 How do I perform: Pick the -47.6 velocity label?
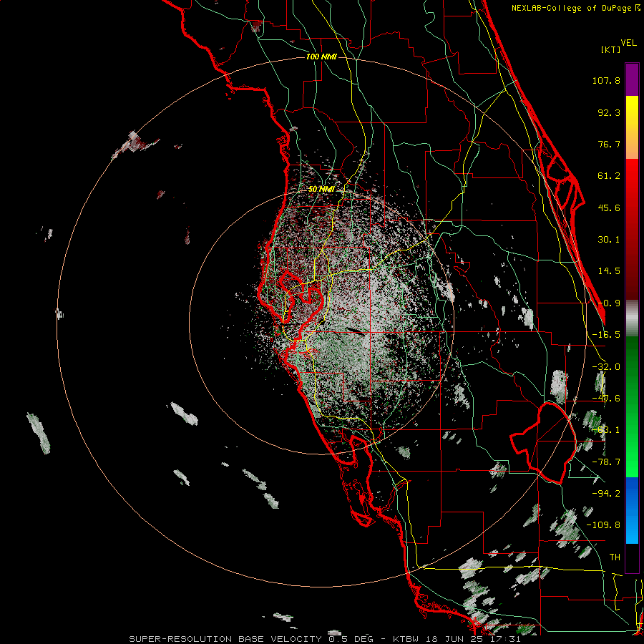606,399
